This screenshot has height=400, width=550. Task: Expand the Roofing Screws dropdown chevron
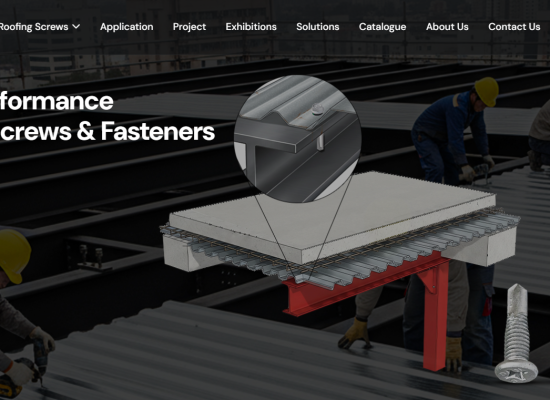click(x=76, y=27)
